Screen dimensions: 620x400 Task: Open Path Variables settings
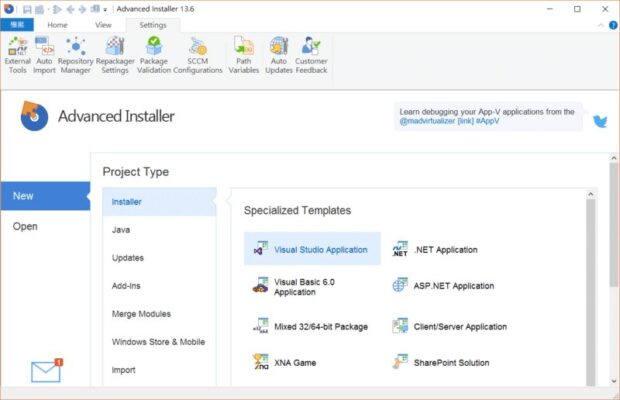[x=244, y=55]
